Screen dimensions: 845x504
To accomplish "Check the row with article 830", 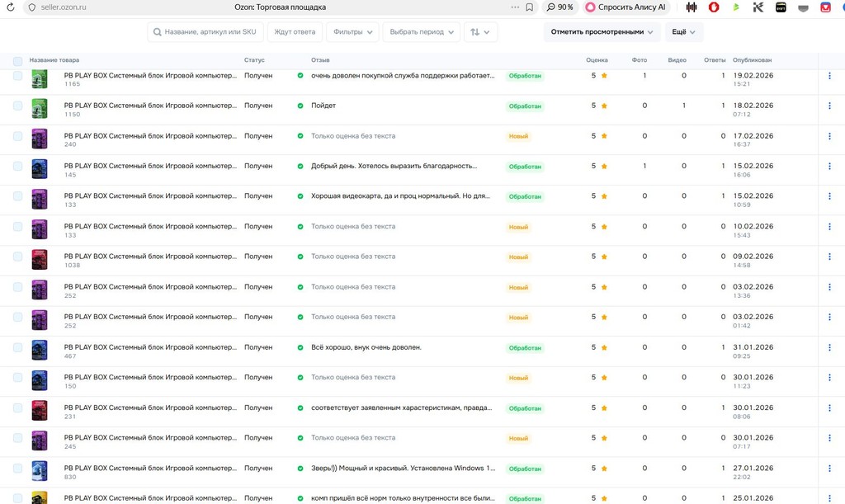I will pos(18,469).
